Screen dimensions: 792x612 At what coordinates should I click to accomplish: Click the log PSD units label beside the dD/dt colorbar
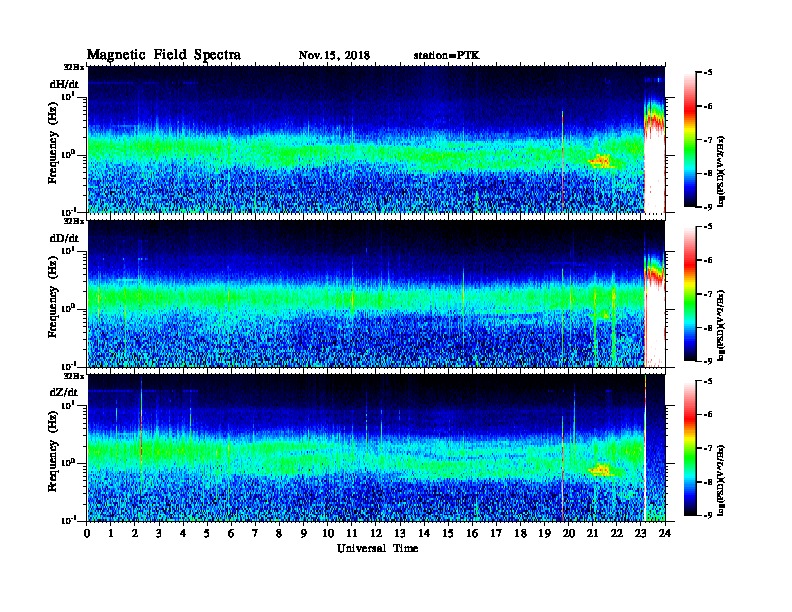[722, 325]
